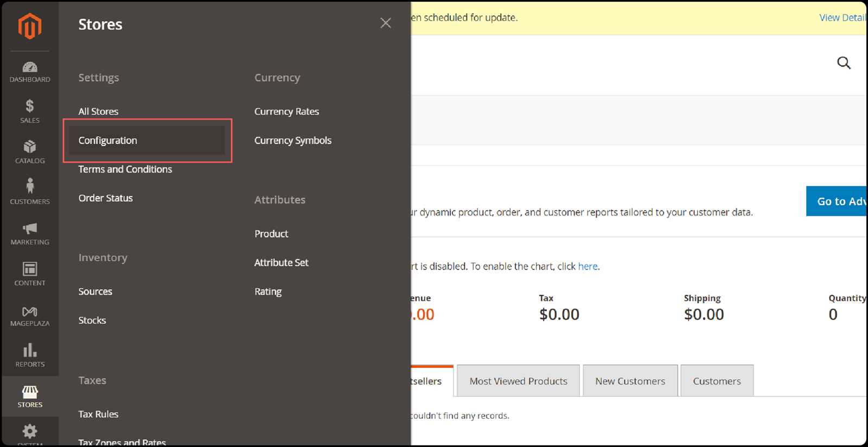Click the View Details link
This screenshot has height=447, width=868.
pos(843,17)
